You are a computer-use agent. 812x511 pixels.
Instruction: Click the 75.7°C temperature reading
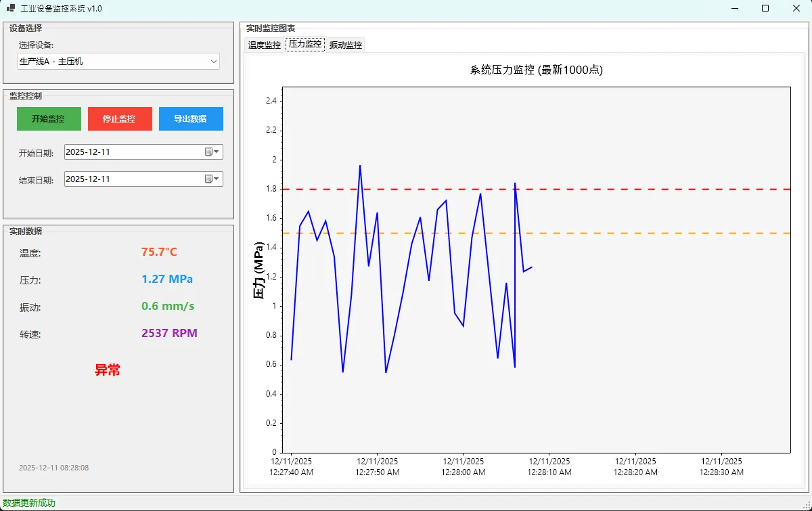pyautogui.click(x=159, y=252)
